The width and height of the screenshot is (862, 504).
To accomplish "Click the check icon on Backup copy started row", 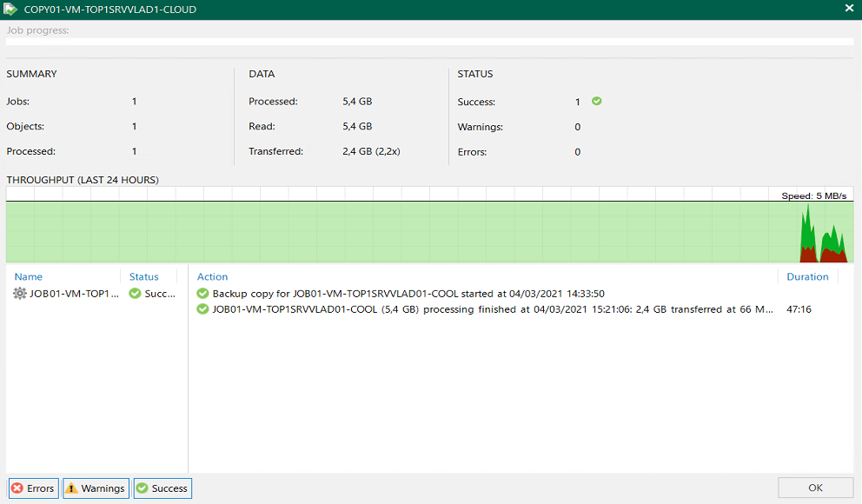I will pos(202,294).
